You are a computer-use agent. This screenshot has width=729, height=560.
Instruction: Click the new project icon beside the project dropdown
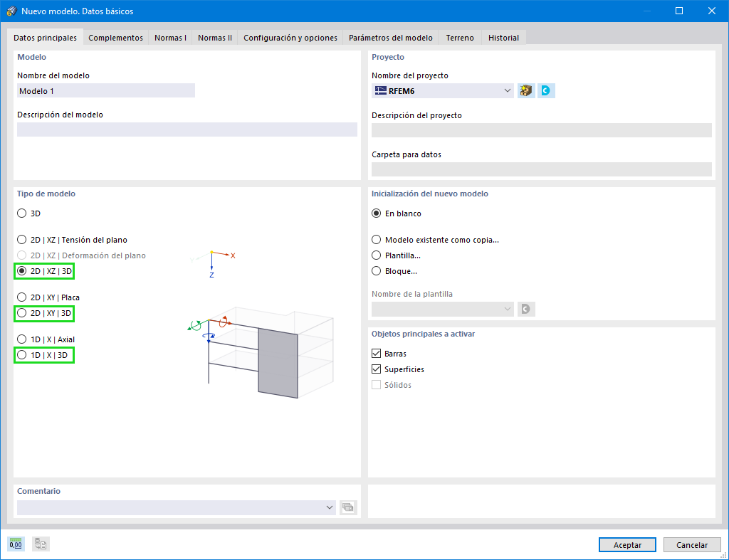[525, 90]
